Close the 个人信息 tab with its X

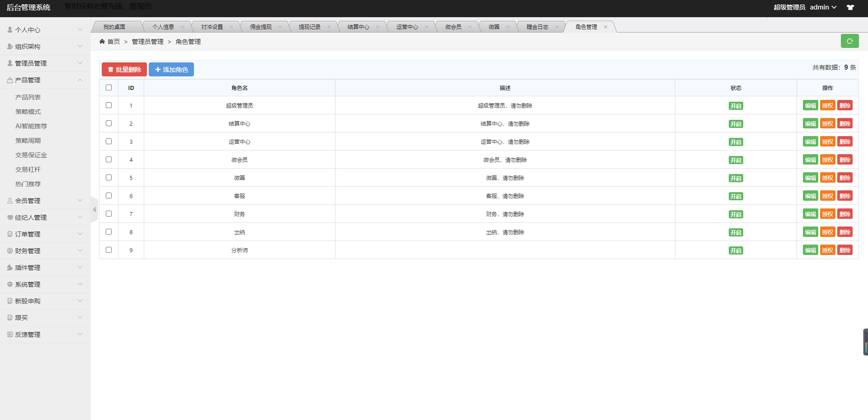[x=182, y=27]
